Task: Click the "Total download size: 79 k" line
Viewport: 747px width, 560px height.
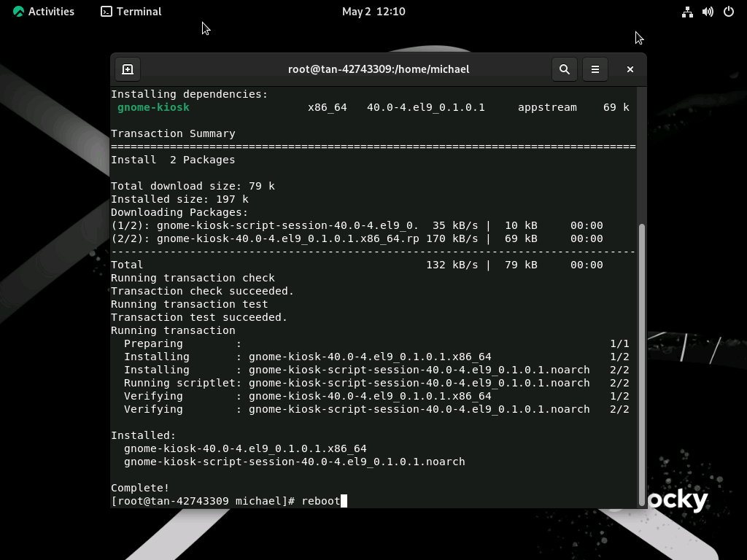Action: coord(193,186)
